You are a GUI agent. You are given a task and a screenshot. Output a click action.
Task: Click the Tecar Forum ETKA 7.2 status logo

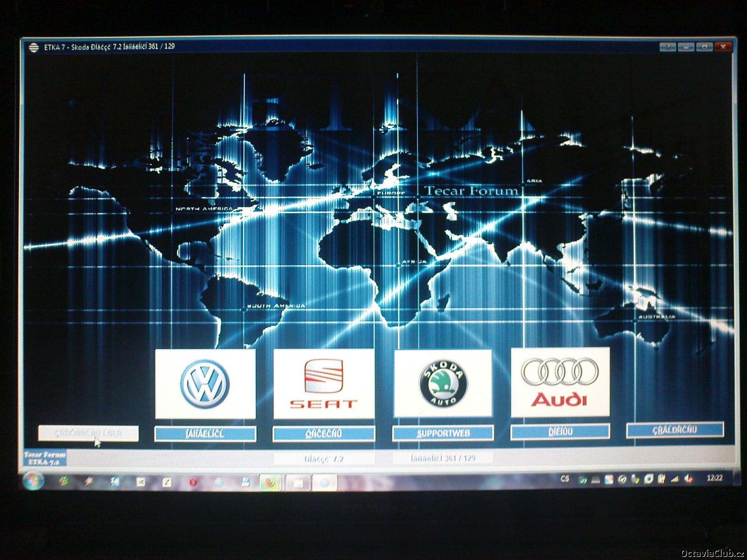(45, 458)
